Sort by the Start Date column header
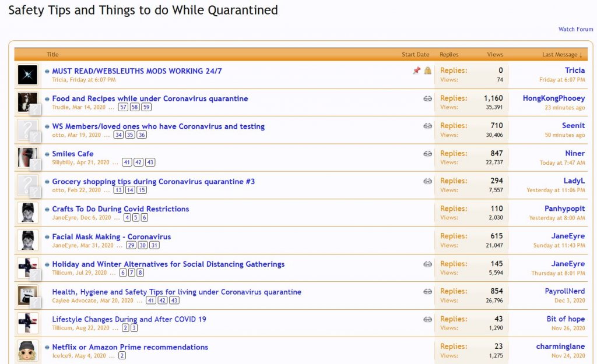The image size is (597, 364). [415, 55]
